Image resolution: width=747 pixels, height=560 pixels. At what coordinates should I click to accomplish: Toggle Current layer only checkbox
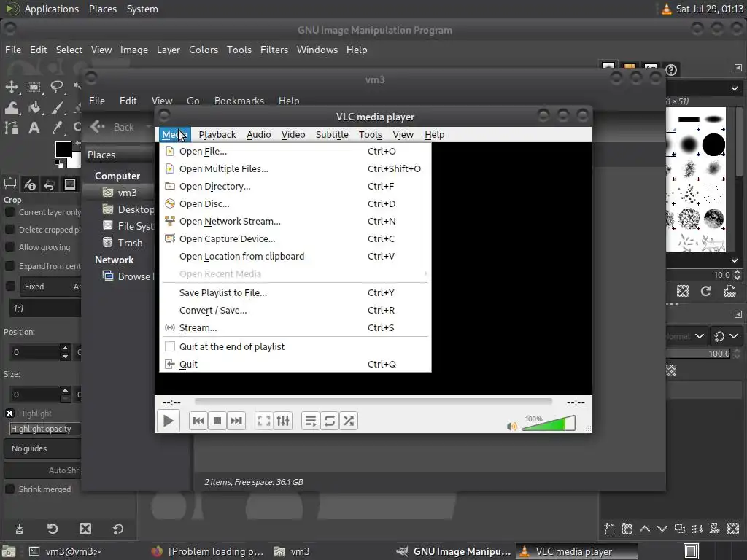click(x=9, y=212)
